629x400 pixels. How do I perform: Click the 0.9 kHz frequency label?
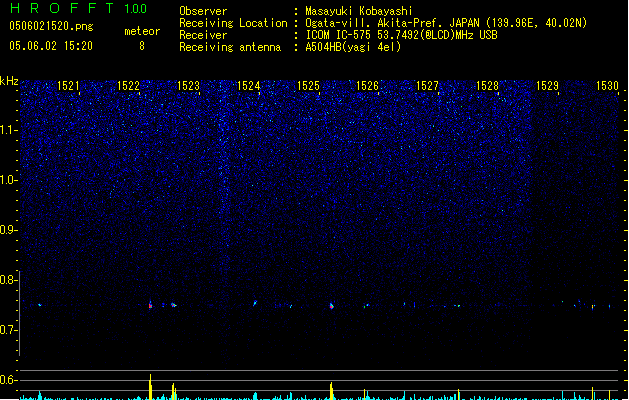(x=9, y=230)
